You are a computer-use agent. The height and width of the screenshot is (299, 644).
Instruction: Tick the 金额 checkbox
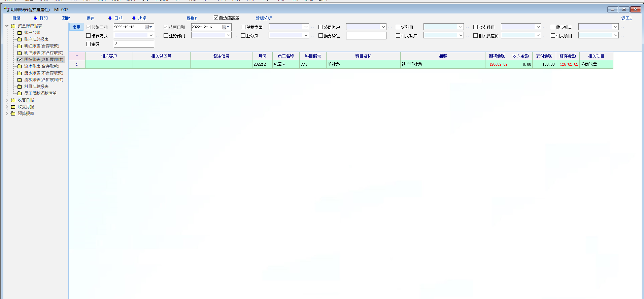click(88, 44)
